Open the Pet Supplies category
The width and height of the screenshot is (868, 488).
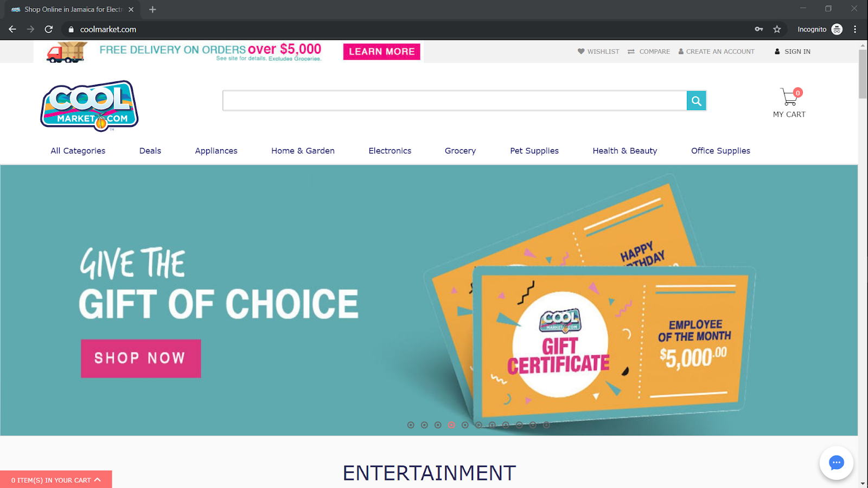534,151
